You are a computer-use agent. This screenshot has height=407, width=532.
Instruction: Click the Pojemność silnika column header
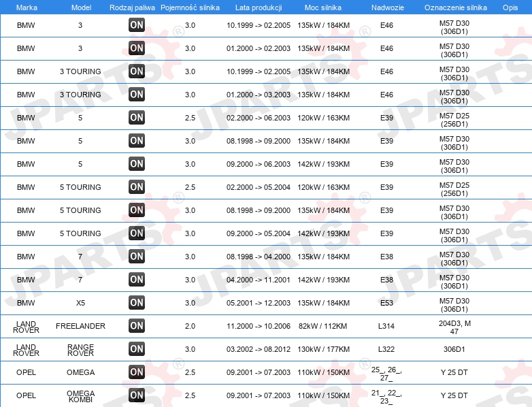pos(190,7)
